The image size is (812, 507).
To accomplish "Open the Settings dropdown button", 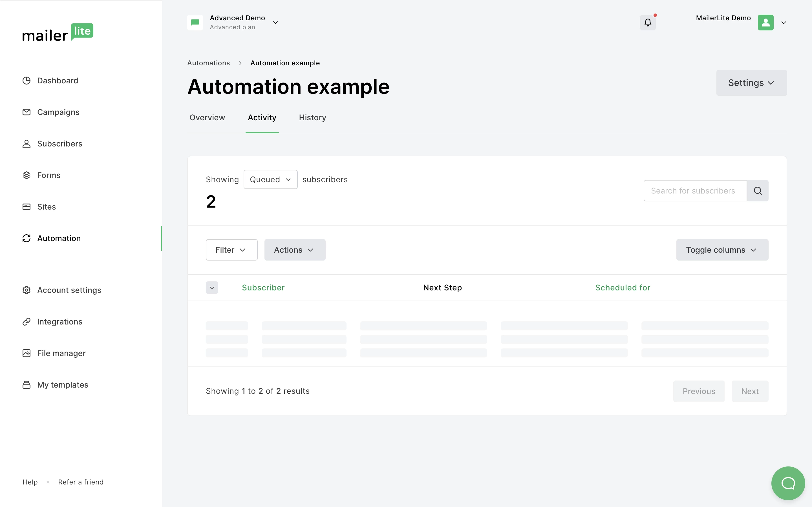I will [x=751, y=83].
